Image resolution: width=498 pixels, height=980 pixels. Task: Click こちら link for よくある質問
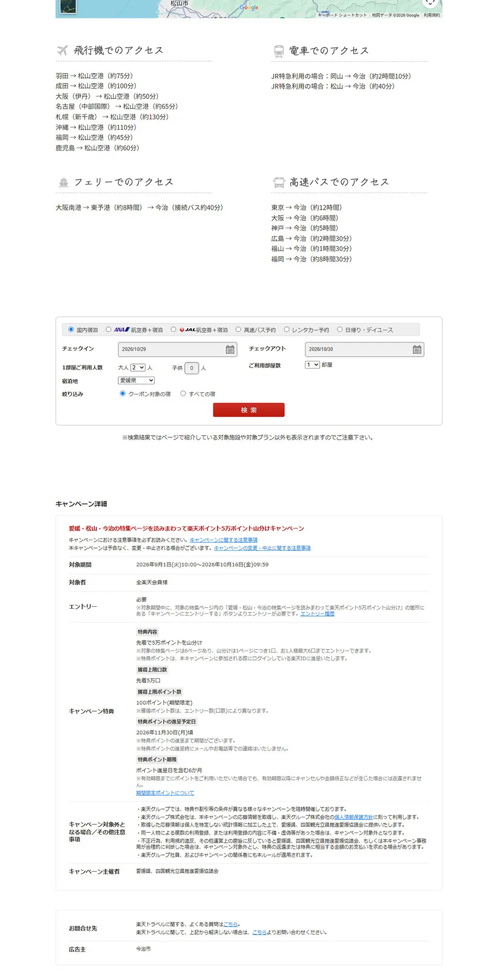[230, 924]
